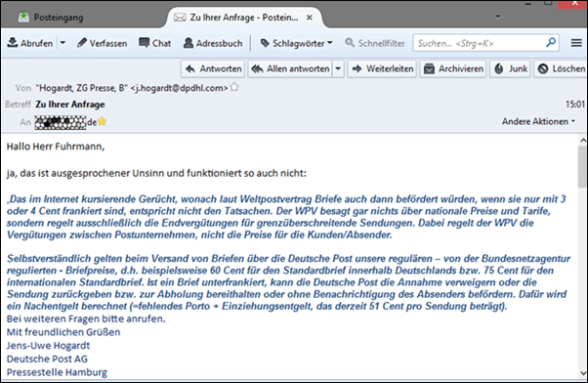
Task: Reply using the Antworten button
Action: coord(213,68)
